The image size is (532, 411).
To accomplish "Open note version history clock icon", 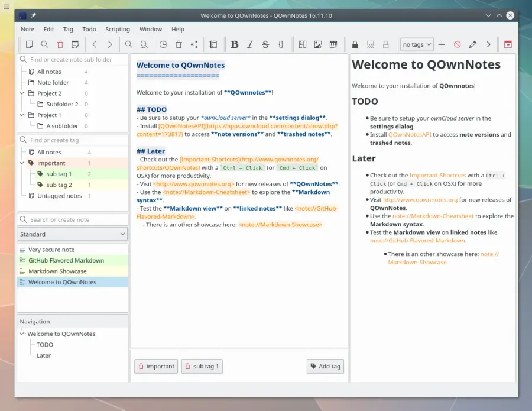I will (x=163, y=44).
